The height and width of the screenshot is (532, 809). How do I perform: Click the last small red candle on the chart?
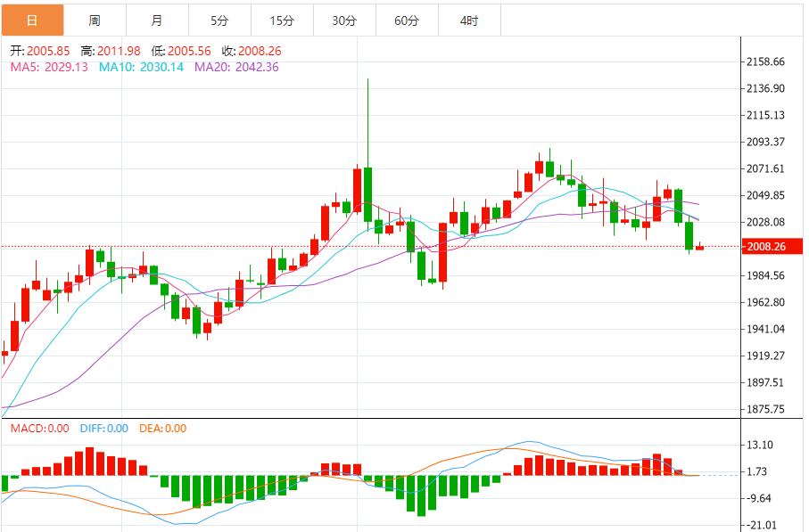[699, 248]
